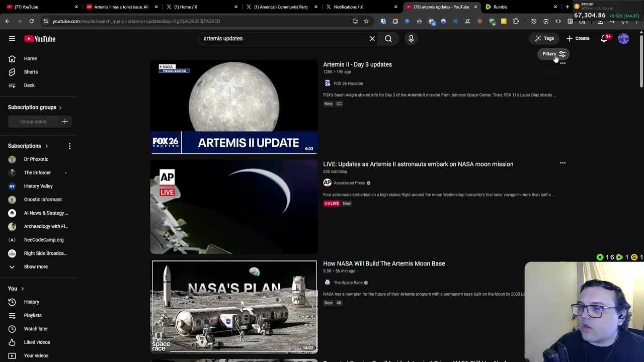Clear the search query with X
Screen dimensions: 644x362
pyautogui.click(x=372, y=39)
